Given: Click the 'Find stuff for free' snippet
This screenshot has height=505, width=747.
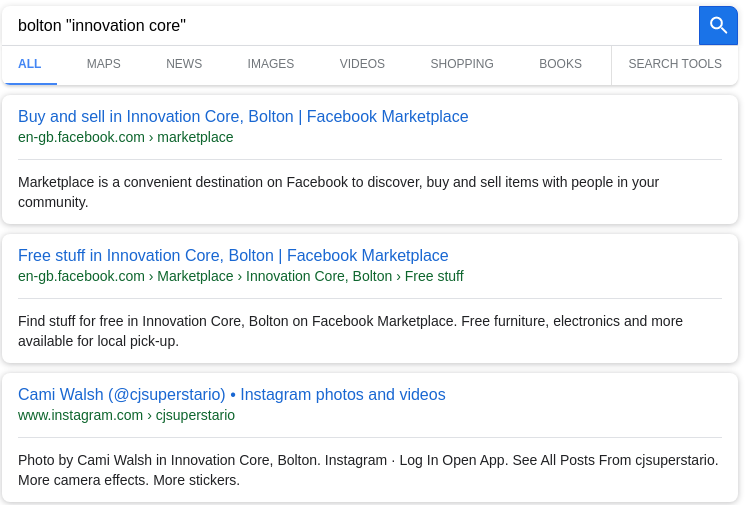Looking at the screenshot, I should 350,331.
